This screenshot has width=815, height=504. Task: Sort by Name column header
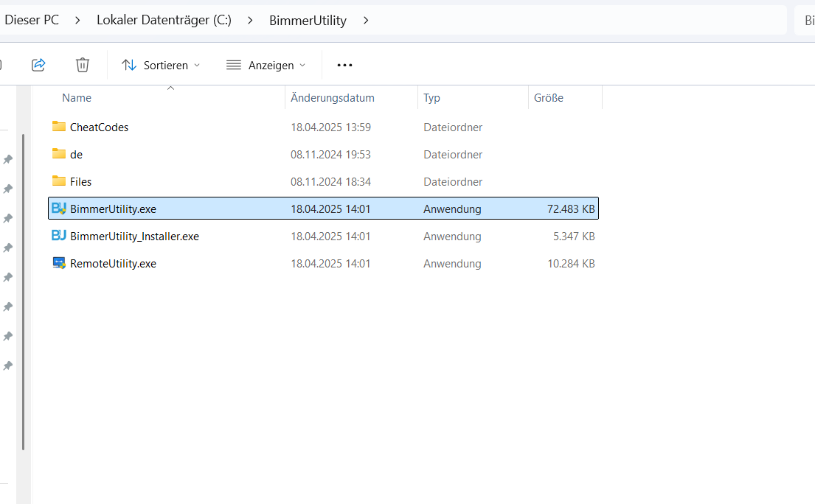point(77,98)
